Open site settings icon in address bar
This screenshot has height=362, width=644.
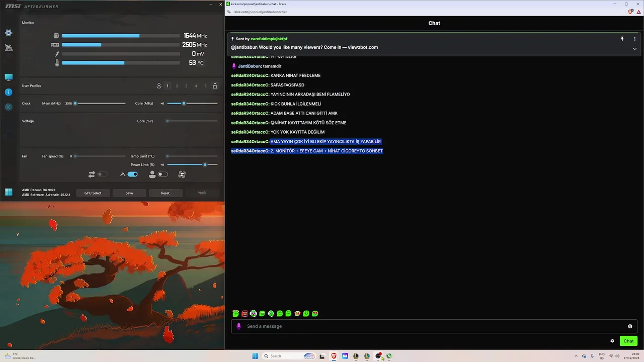229,12
